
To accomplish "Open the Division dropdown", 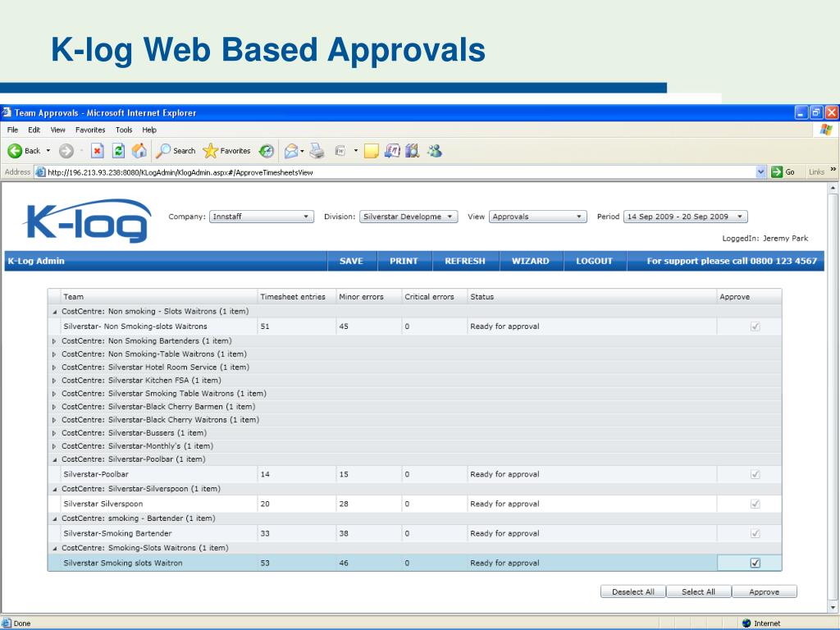I will coord(409,217).
